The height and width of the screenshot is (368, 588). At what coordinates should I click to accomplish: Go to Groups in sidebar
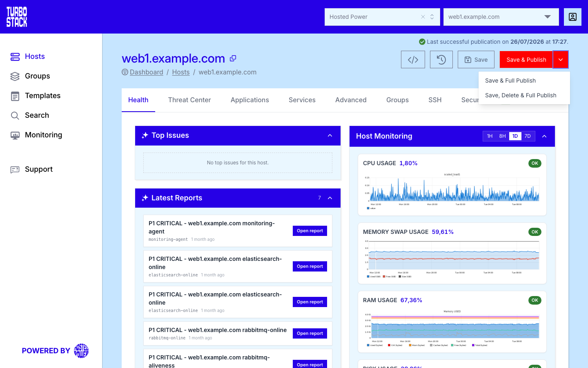pos(30,76)
